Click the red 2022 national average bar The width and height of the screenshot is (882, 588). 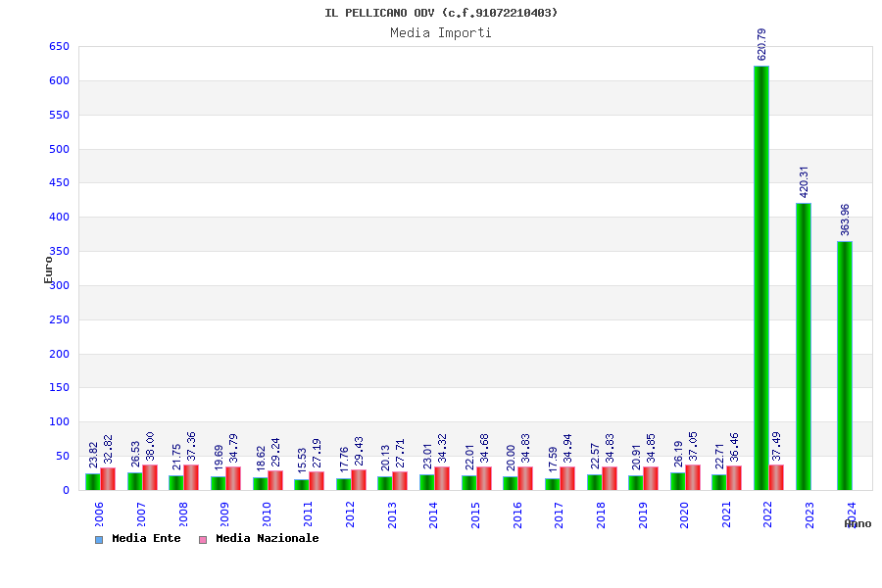(x=776, y=477)
